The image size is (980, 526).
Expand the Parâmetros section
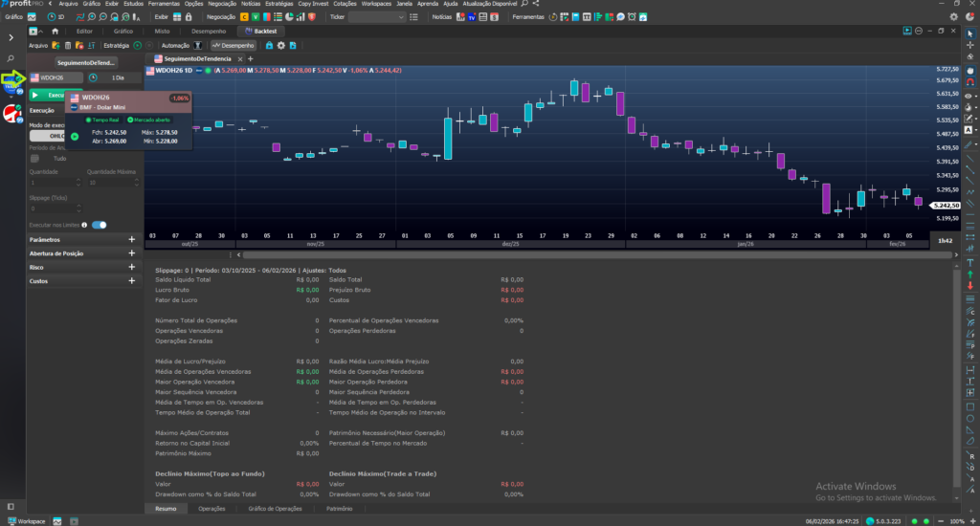tap(131, 240)
